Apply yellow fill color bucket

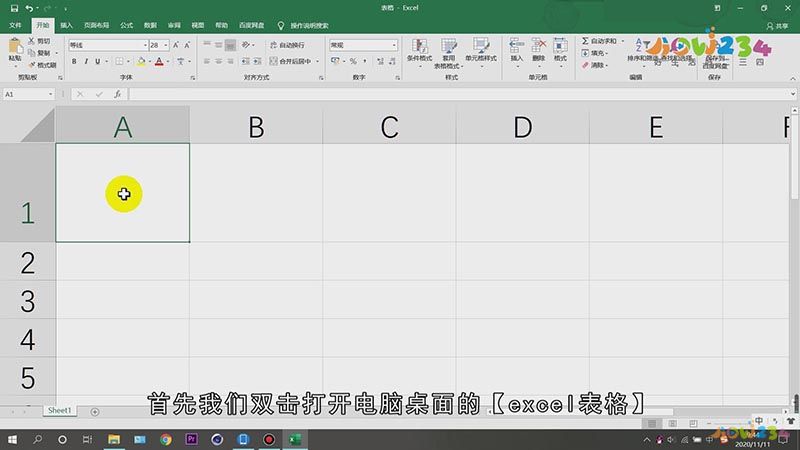coord(141,61)
